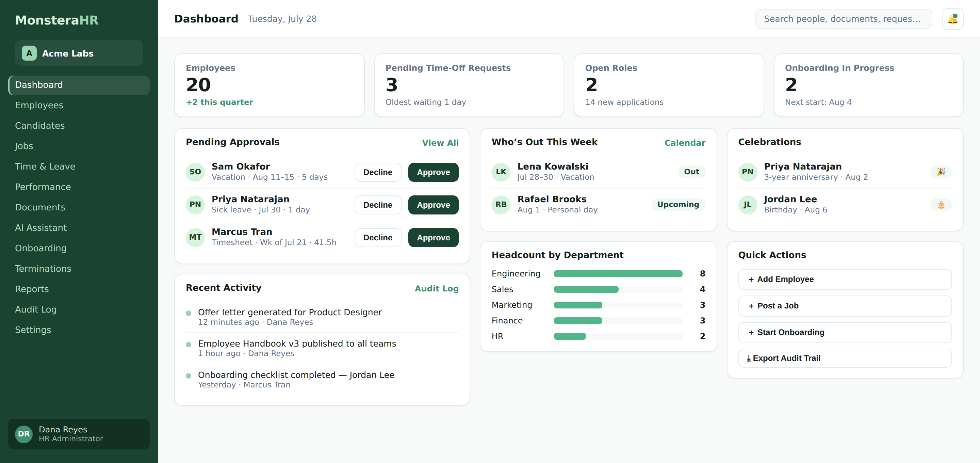Click Add Employee quick action

pyautogui.click(x=845, y=279)
